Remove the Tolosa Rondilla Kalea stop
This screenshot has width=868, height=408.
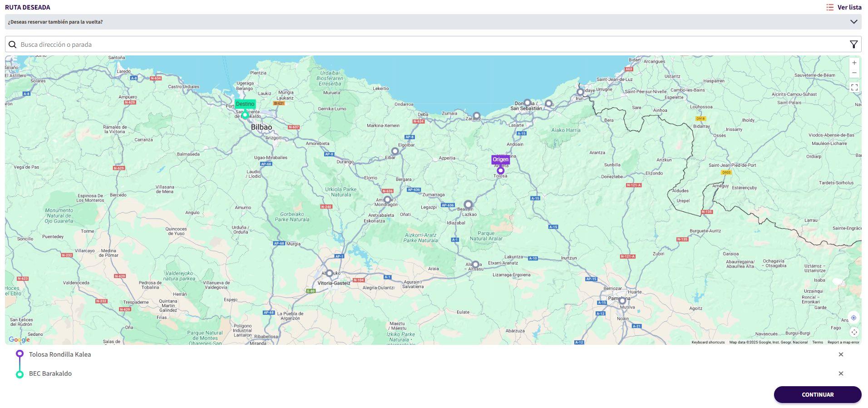coord(841,354)
